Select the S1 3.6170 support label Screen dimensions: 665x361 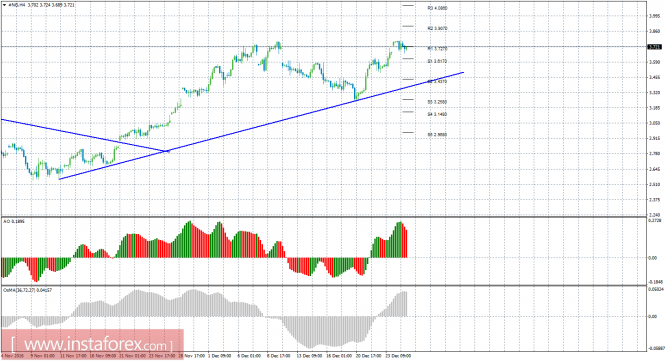tap(437, 62)
